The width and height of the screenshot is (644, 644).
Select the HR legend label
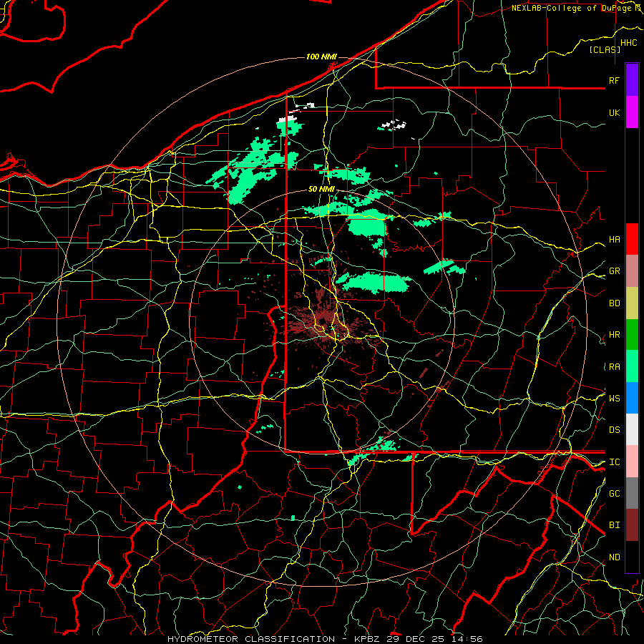click(614, 335)
